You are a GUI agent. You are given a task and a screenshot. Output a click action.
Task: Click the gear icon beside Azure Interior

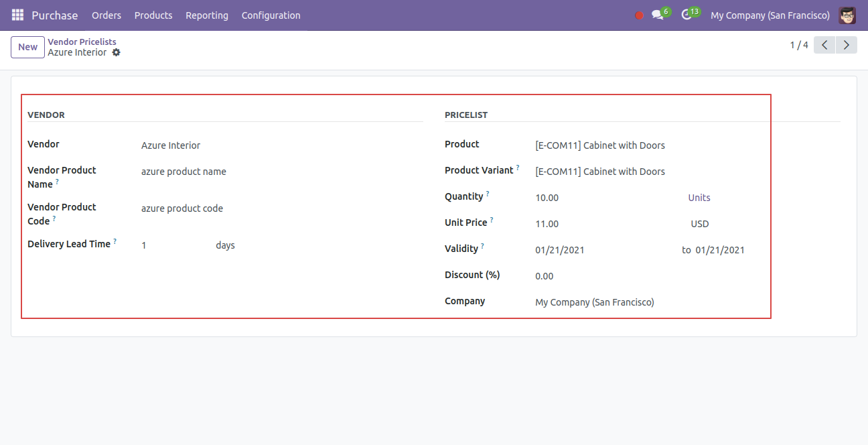tap(117, 52)
